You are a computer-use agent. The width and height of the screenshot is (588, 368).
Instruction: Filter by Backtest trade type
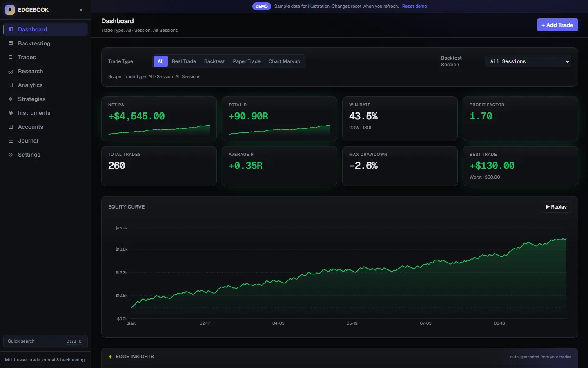click(214, 61)
